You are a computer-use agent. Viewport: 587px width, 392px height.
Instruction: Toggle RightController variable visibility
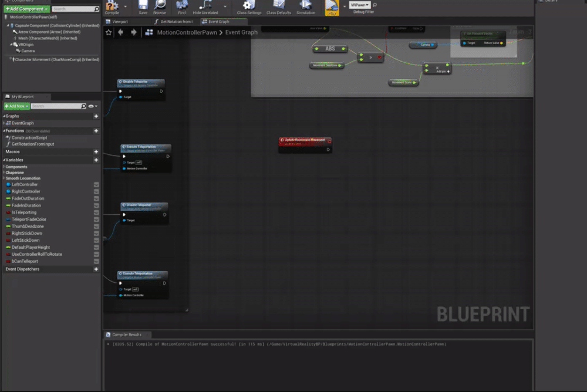(x=96, y=191)
